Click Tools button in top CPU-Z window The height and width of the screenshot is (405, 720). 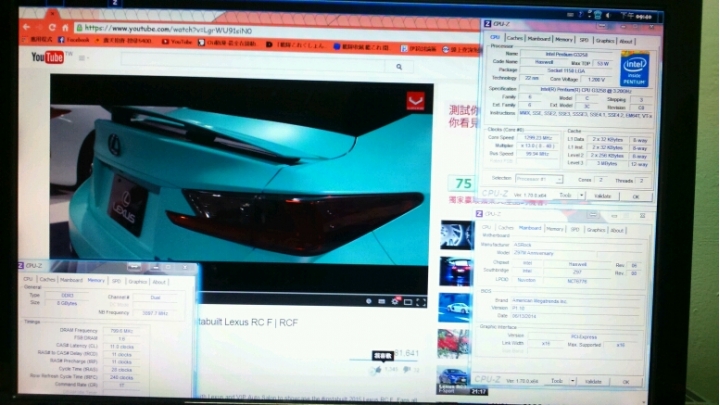pyautogui.click(x=565, y=195)
